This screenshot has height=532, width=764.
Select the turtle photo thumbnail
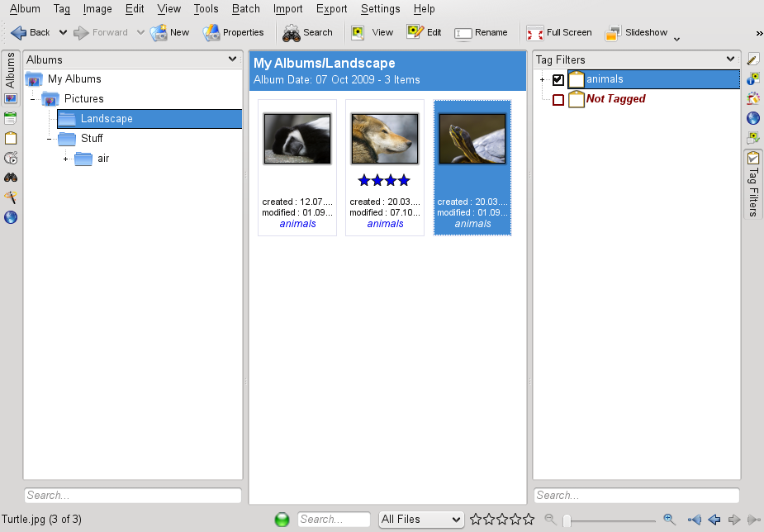(x=472, y=138)
